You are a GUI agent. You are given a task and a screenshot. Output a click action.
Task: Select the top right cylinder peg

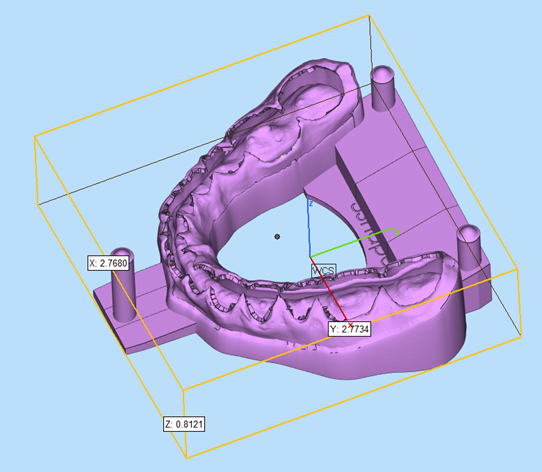(383, 88)
